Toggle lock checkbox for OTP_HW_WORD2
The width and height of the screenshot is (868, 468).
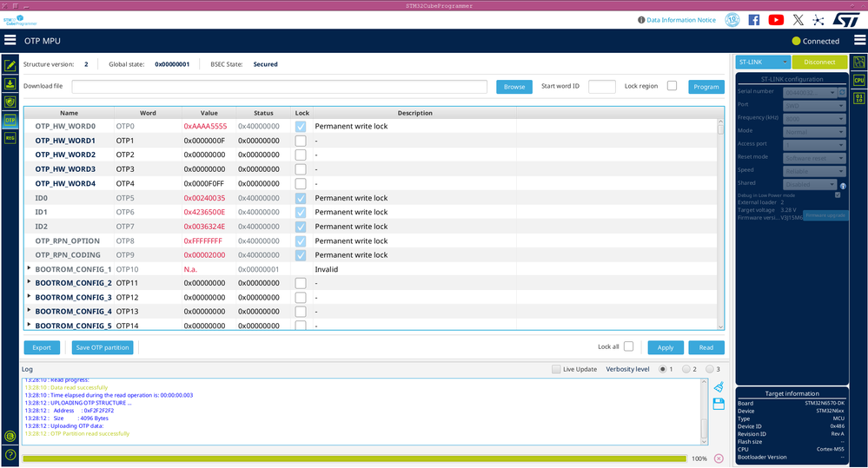(x=301, y=155)
